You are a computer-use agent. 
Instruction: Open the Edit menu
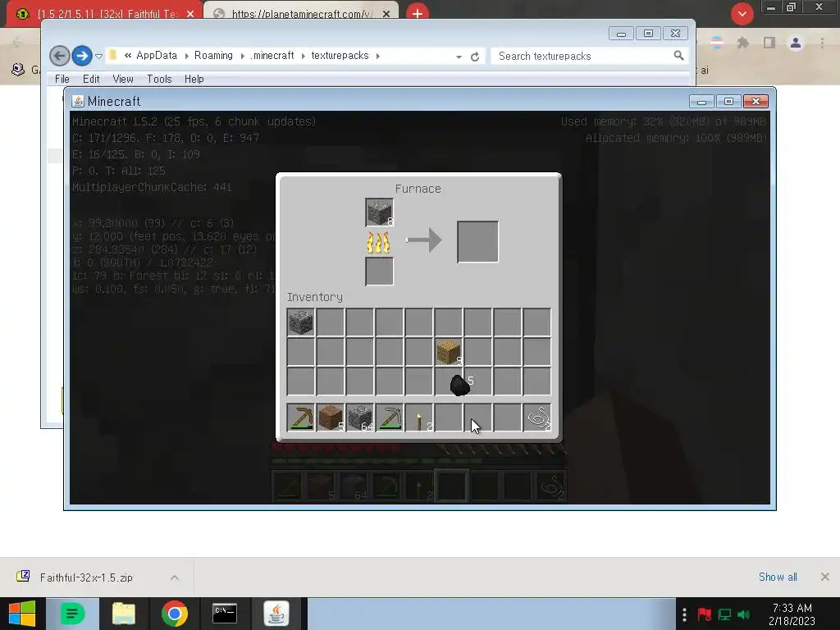(91, 80)
